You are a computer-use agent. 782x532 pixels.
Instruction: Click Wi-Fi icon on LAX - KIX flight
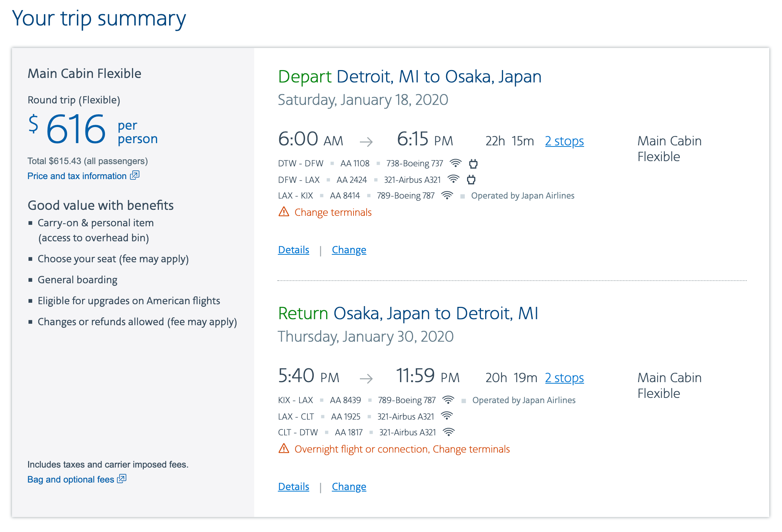(x=447, y=196)
